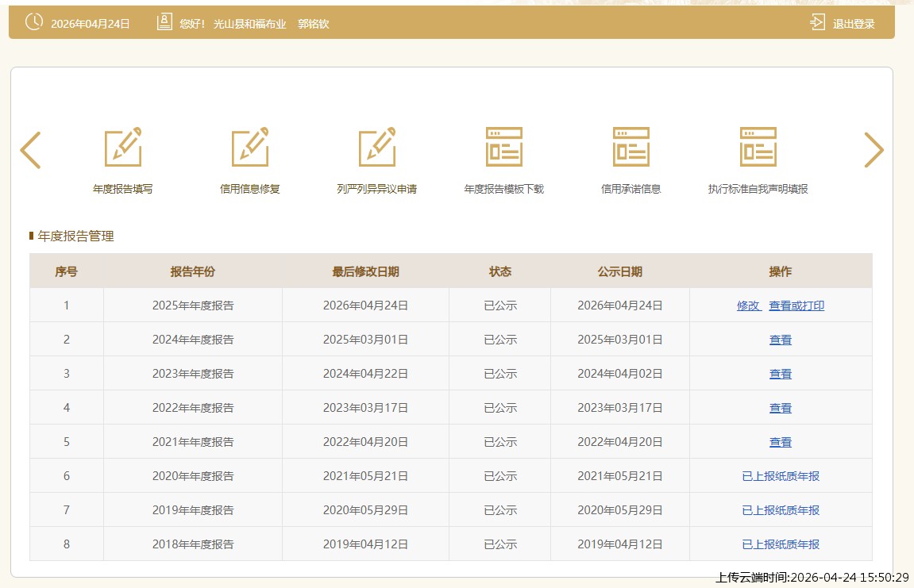Open the 信用承诺信息 icon
Image resolution: width=914 pixels, height=588 pixels.
click(631, 147)
